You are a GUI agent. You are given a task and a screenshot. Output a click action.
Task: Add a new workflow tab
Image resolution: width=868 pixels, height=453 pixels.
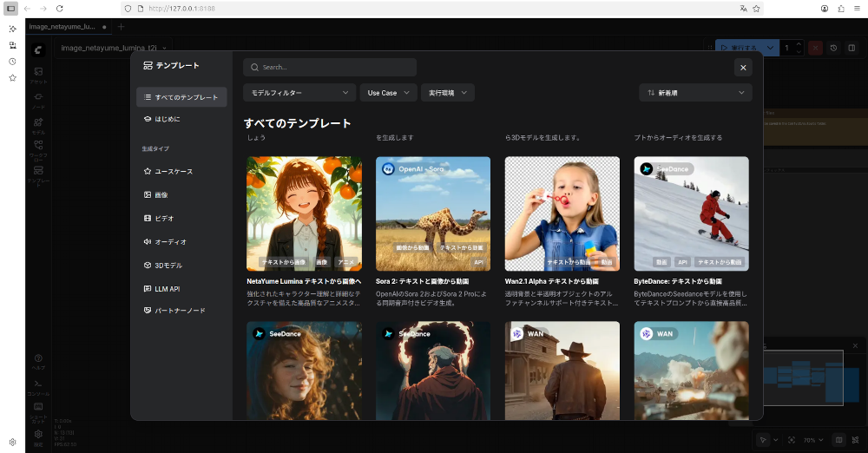coord(121,27)
